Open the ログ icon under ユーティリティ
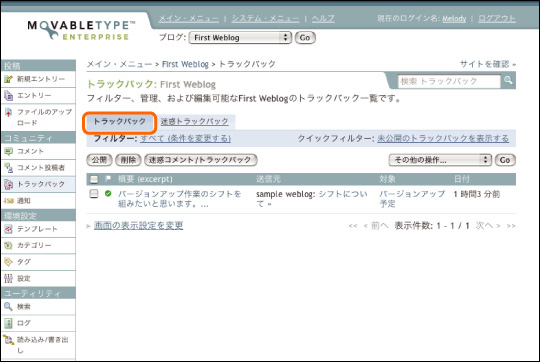The width and height of the screenshot is (540, 362). point(8,323)
